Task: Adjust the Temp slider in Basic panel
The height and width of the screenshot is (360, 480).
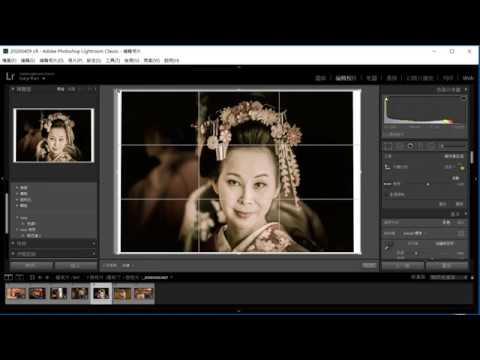Action: [x=416, y=253]
